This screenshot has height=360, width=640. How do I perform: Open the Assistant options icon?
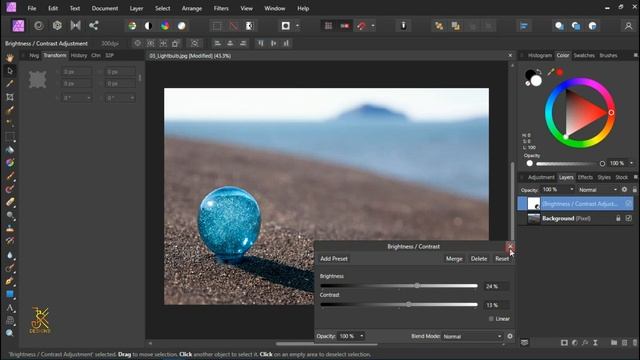403,26
